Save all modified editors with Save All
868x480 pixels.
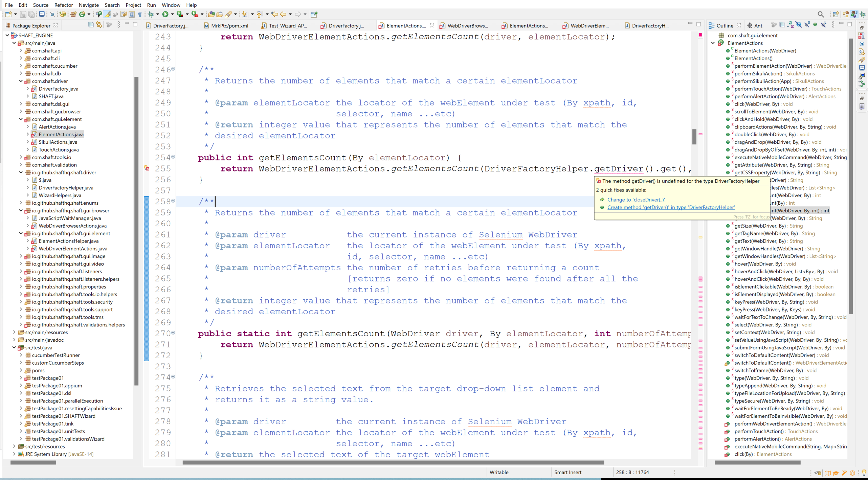pos(31,14)
